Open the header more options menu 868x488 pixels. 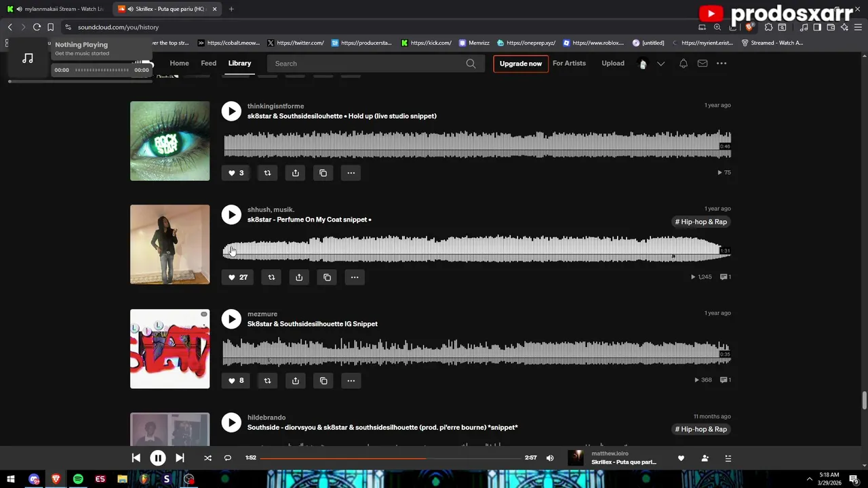pyautogui.click(x=722, y=64)
